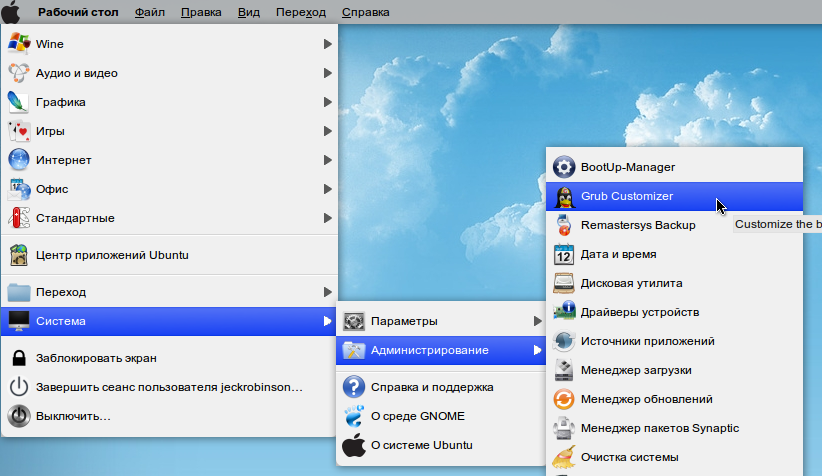The width and height of the screenshot is (822, 476).
Task: Click the Grub Customizer penguin icon
Action: 564,197
